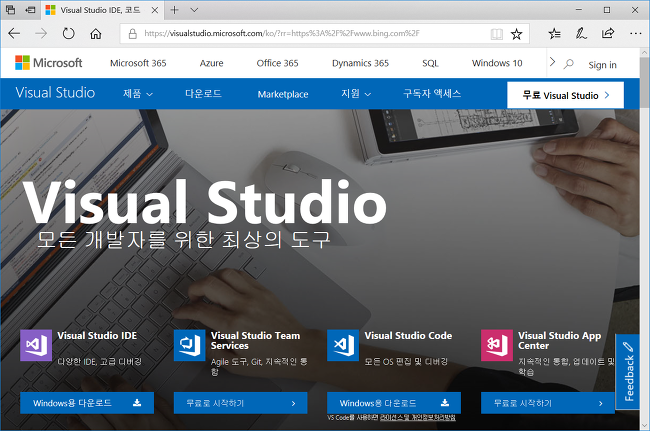Open reading view from the address bar

(497, 34)
